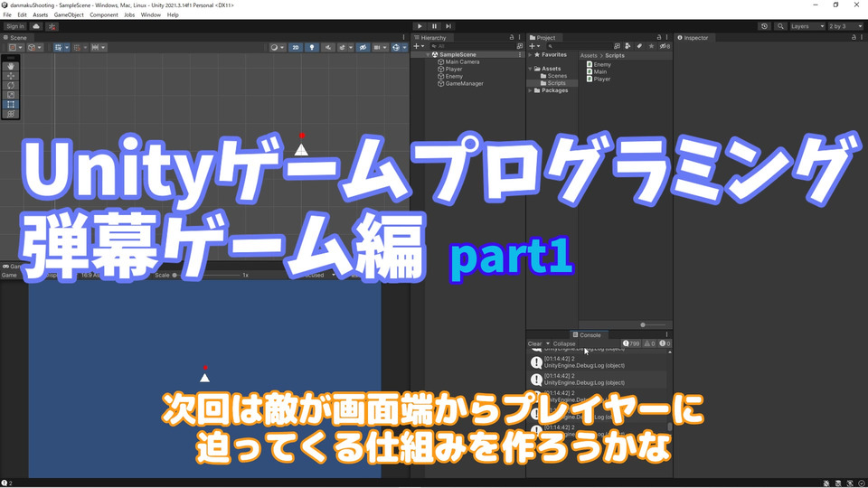
Task: Open handle rotation Global/Local dropdown
Action: coord(35,48)
